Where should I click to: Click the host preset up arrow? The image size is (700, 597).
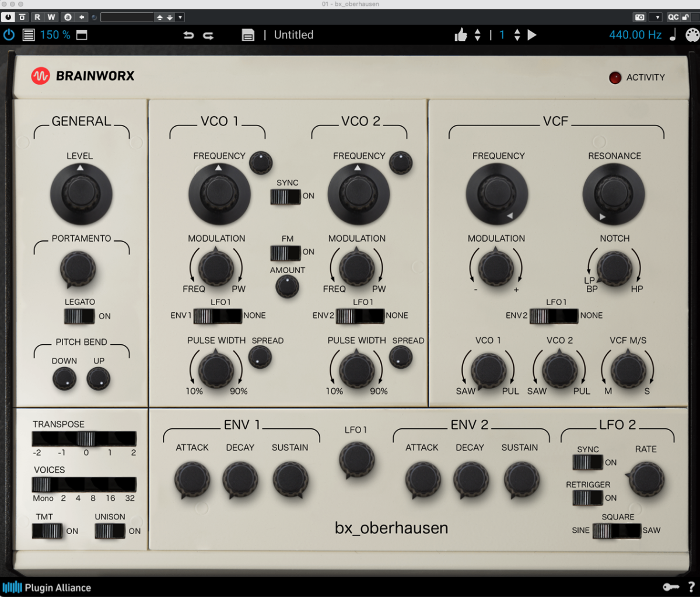[x=159, y=18]
